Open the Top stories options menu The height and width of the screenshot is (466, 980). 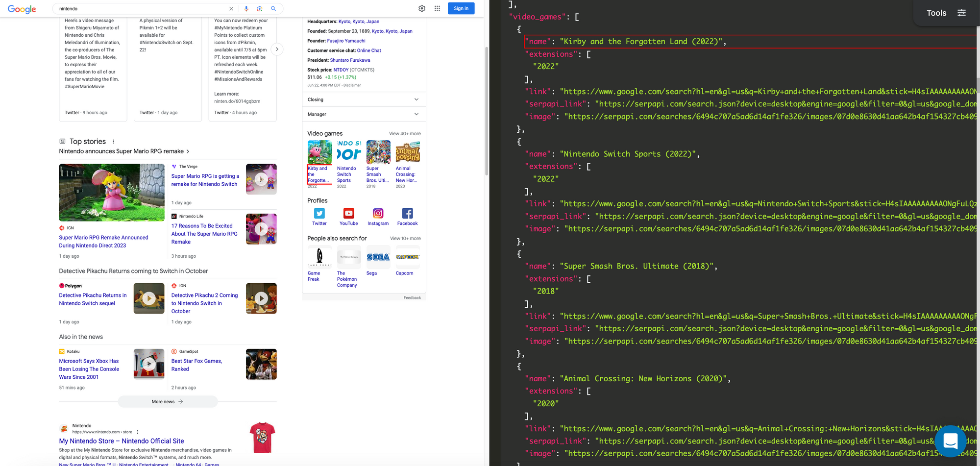coord(114,142)
